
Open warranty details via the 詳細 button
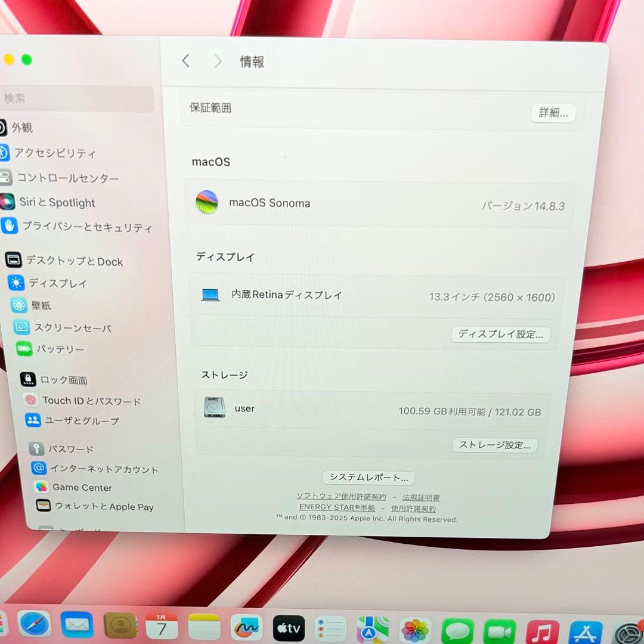click(552, 113)
